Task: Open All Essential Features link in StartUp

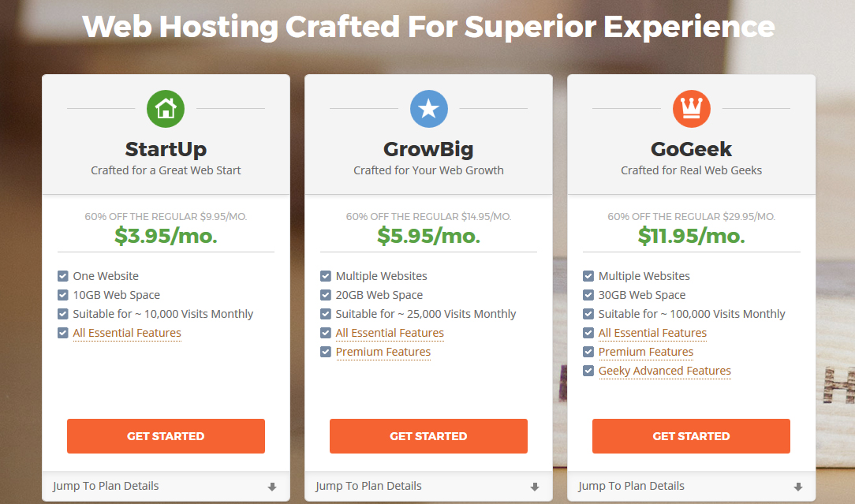Action: click(x=127, y=333)
